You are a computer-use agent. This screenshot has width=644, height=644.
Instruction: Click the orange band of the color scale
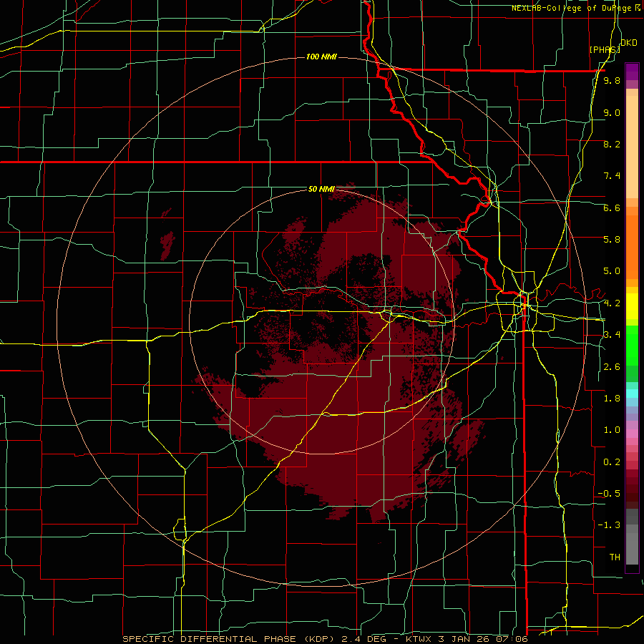[632, 246]
